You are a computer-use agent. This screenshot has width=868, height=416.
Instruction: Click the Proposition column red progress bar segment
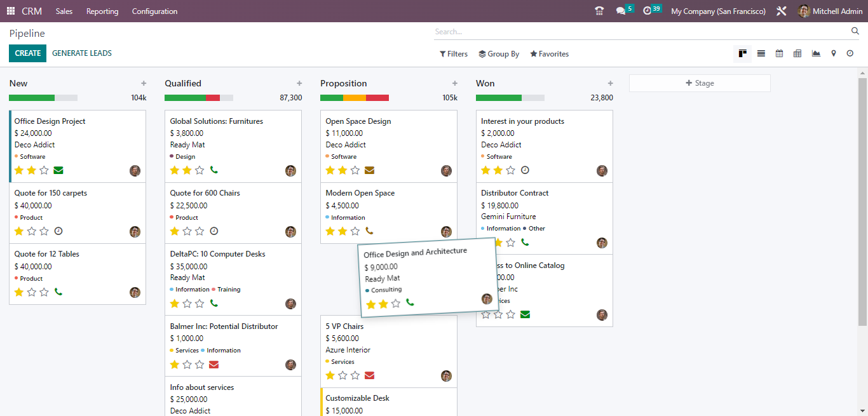click(x=377, y=98)
